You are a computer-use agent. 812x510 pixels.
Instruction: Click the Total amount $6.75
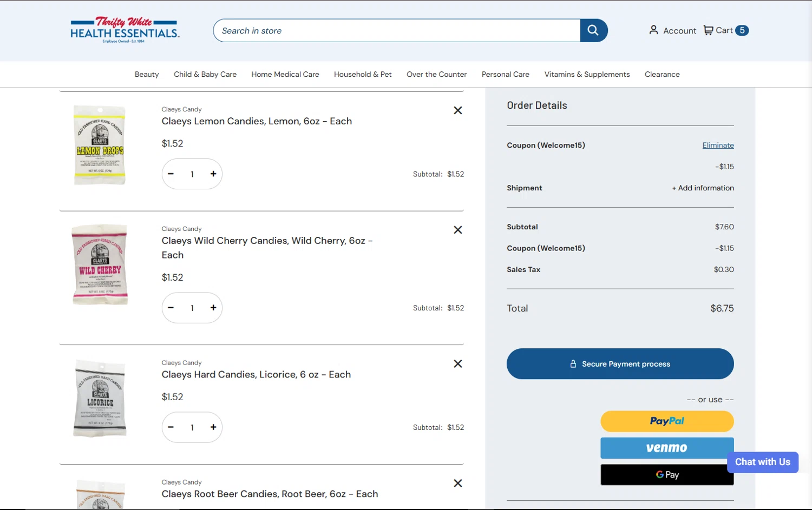pyautogui.click(x=722, y=308)
